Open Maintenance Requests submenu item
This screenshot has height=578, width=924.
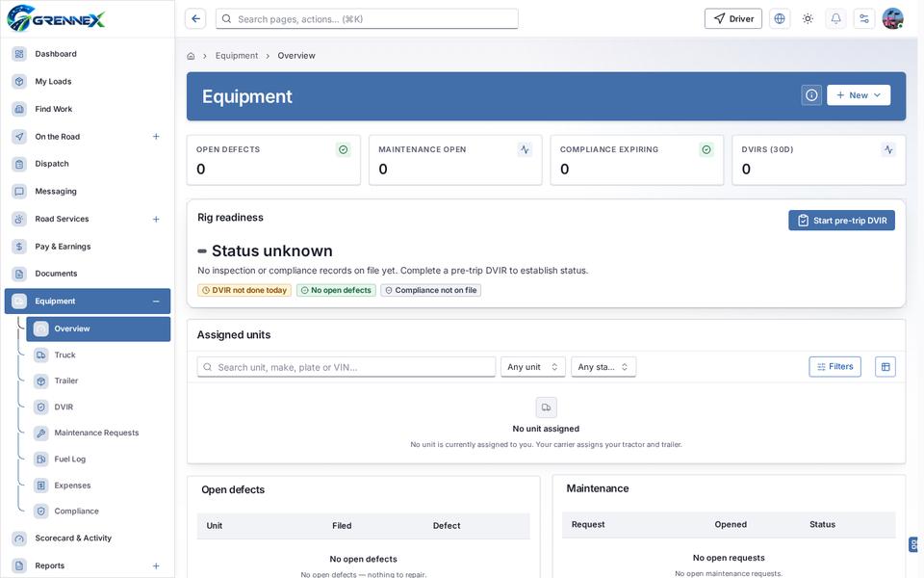pyautogui.click(x=98, y=433)
